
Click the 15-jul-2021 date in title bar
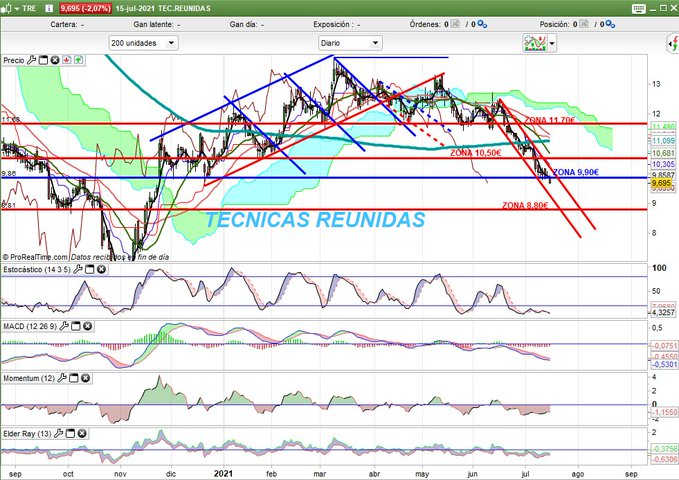pyautogui.click(x=135, y=8)
